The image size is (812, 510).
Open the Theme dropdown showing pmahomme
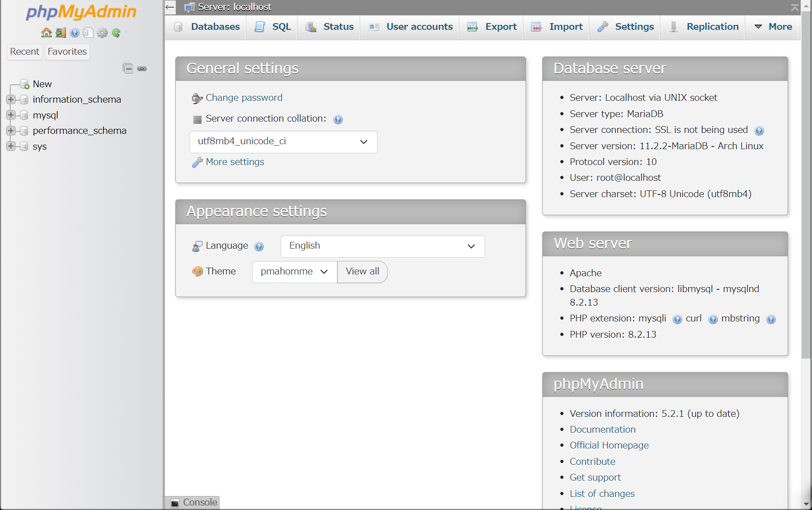coord(295,272)
